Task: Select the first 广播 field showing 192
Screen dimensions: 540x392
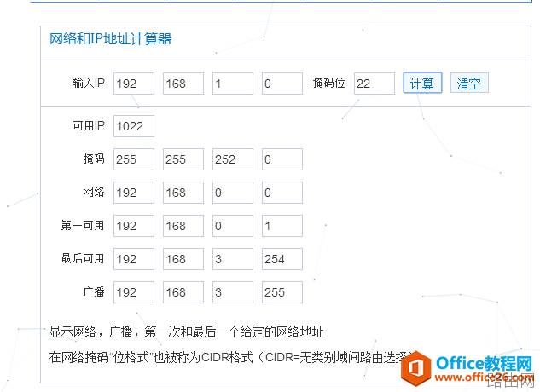Action: tap(134, 292)
